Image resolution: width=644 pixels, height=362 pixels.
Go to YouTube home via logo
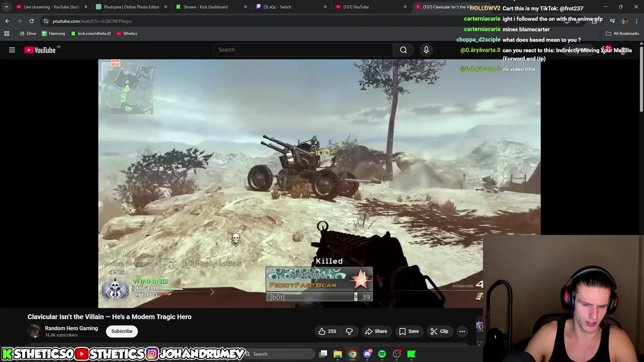coord(40,50)
